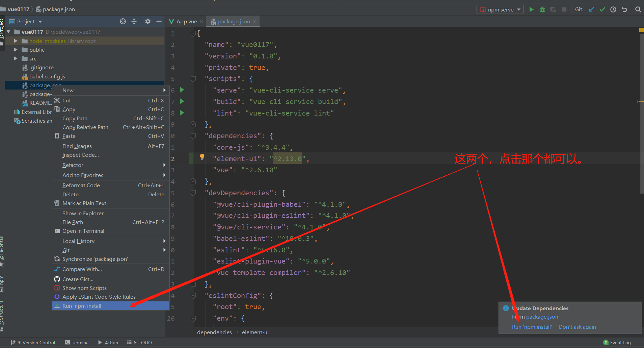Open Project panel settings gear
The image size is (644, 348).
coord(148,21)
